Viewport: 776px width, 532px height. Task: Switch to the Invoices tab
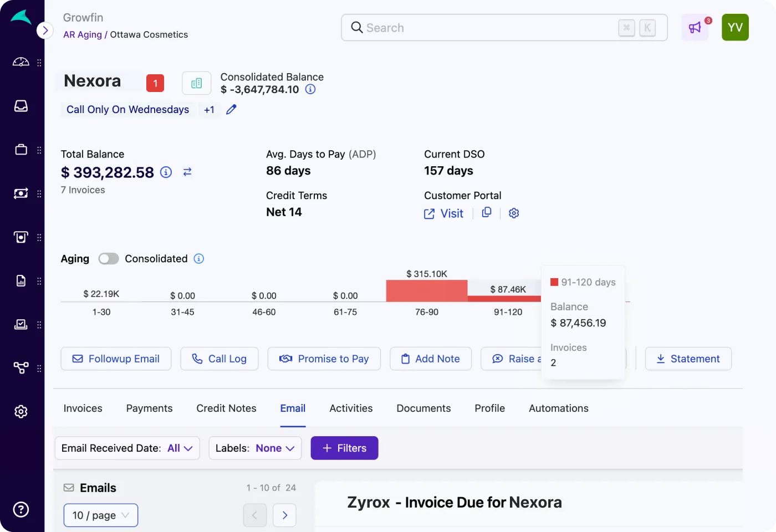83,408
